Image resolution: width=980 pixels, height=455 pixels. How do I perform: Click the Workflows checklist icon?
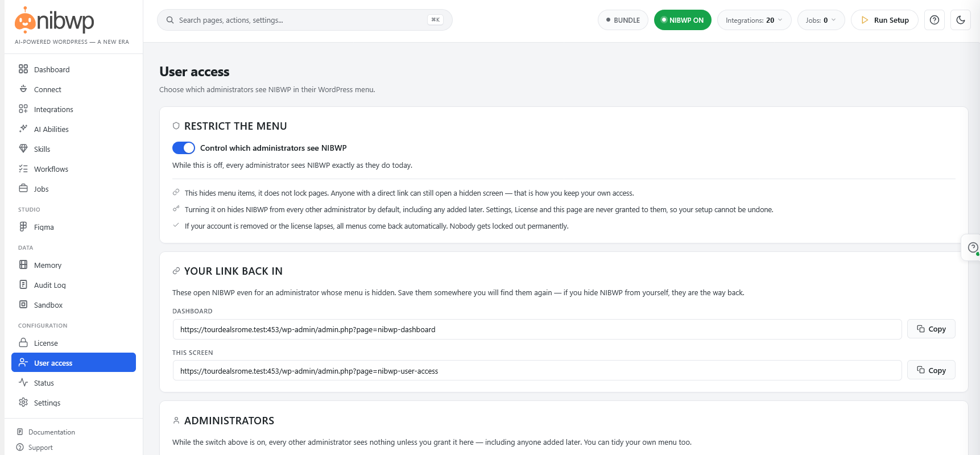pyautogui.click(x=23, y=168)
